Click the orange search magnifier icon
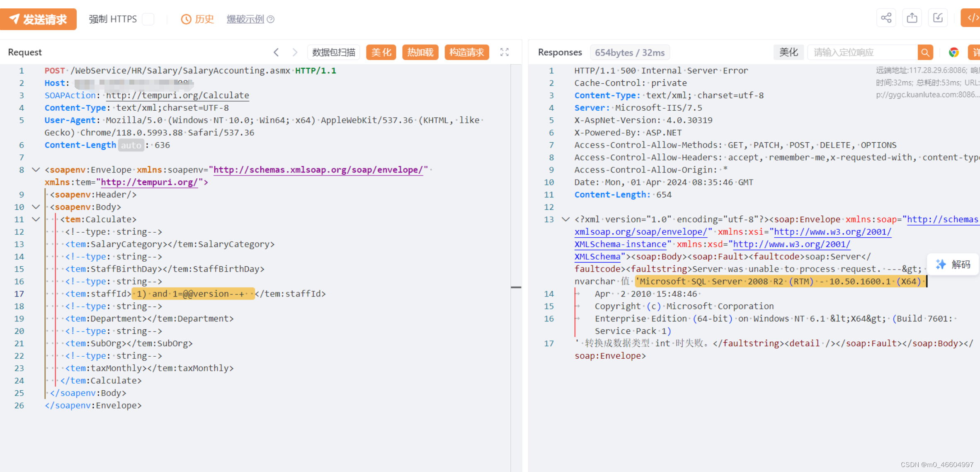The width and height of the screenshot is (980, 472). coord(925,52)
